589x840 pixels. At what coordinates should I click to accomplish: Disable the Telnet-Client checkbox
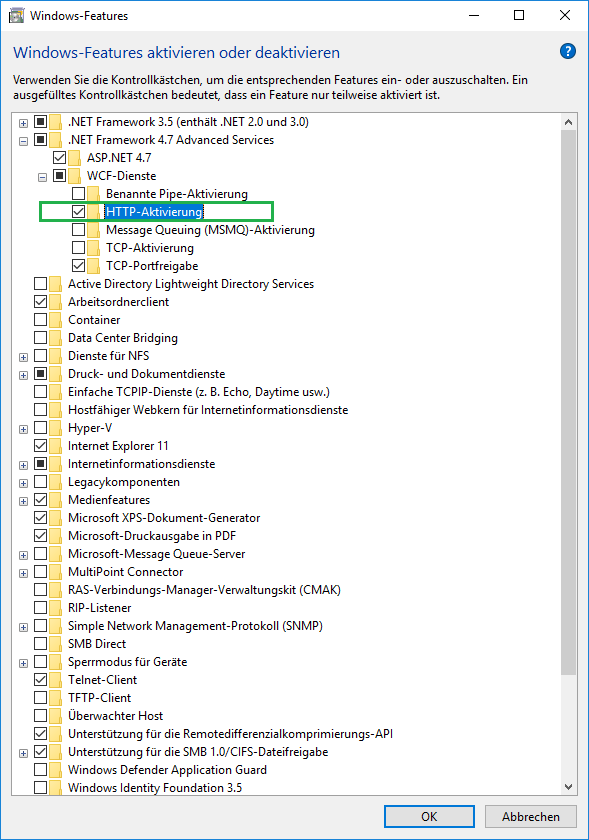click(x=40, y=680)
